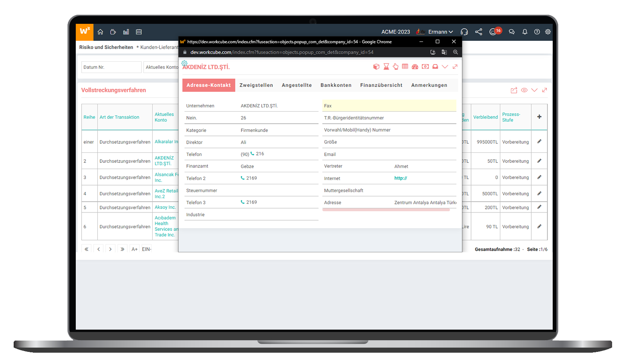Add a new row with plus icon
623x364 pixels.
(539, 117)
